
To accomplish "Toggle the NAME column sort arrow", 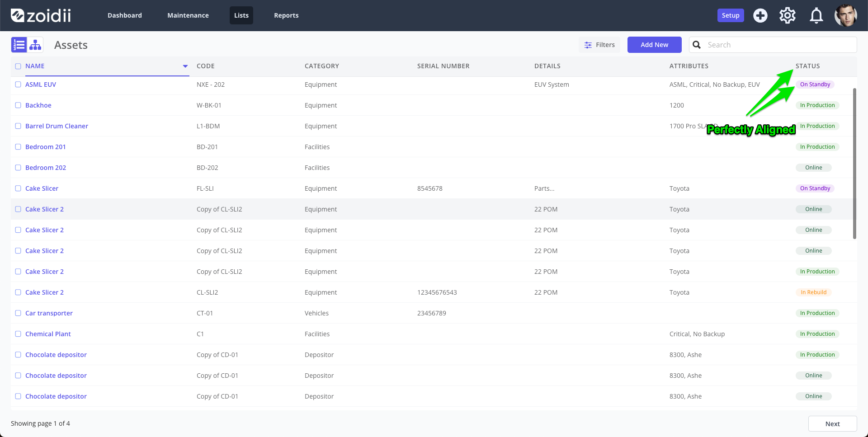I will point(185,66).
